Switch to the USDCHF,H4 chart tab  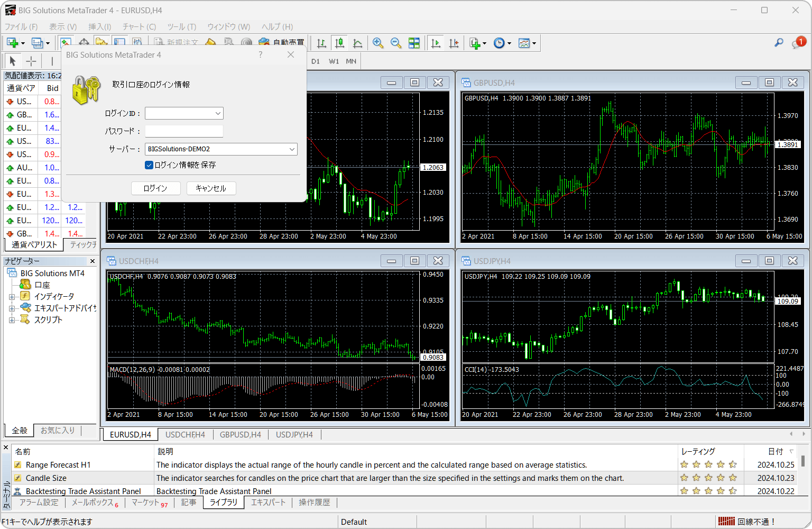click(185, 435)
